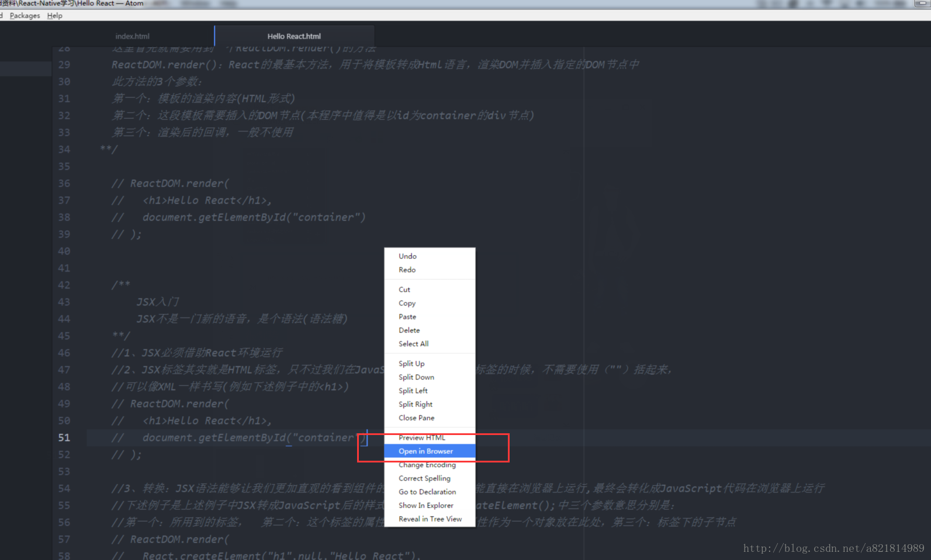Image resolution: width=931 pixels, height=560 pixels.
Task: Open the Packages menu
Action: pyautogui.click(x=25, y=16)
